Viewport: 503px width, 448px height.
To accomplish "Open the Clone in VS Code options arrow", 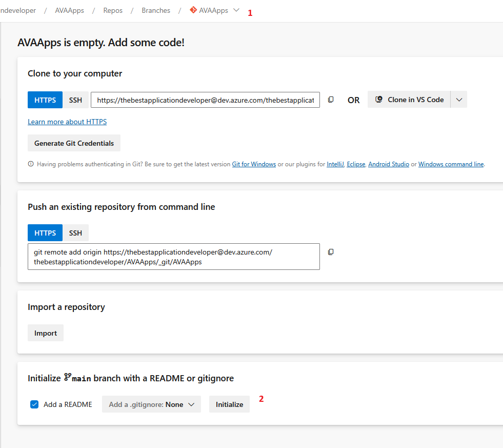I will (x=459, y=100).
